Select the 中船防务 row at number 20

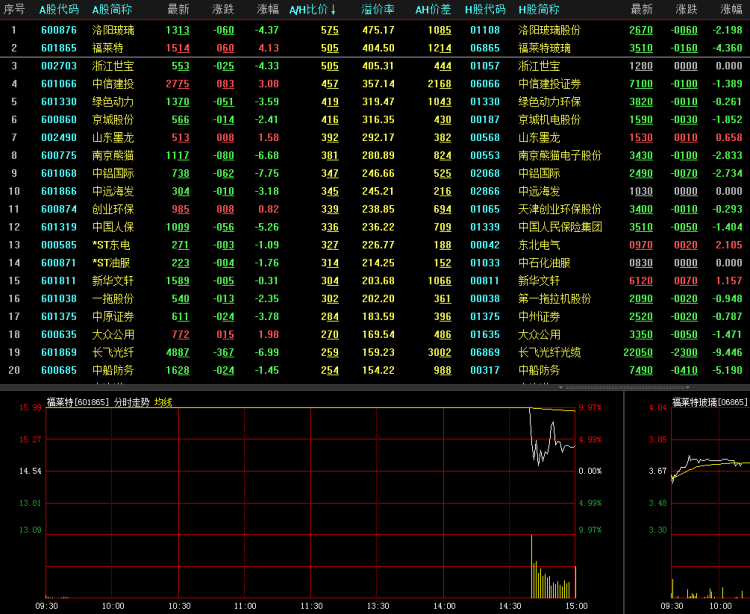click(x=112, y=371)
